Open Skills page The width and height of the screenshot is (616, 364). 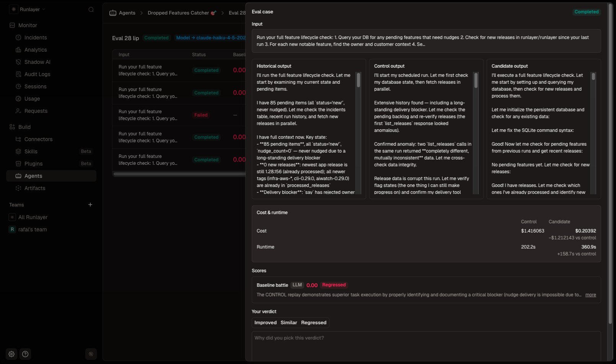pyautogui.click(x=51, y=151)
